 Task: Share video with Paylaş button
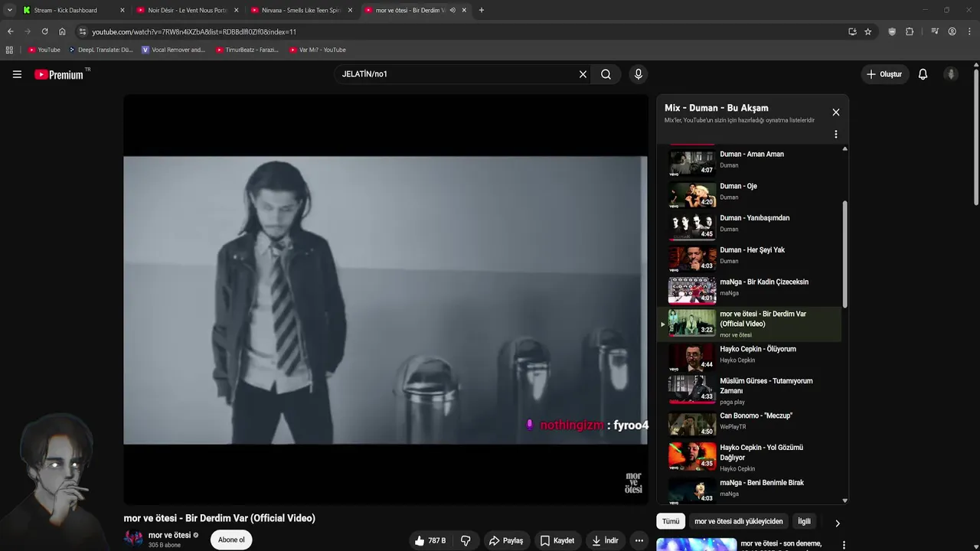pyautogui.click(x=506, y=540)
